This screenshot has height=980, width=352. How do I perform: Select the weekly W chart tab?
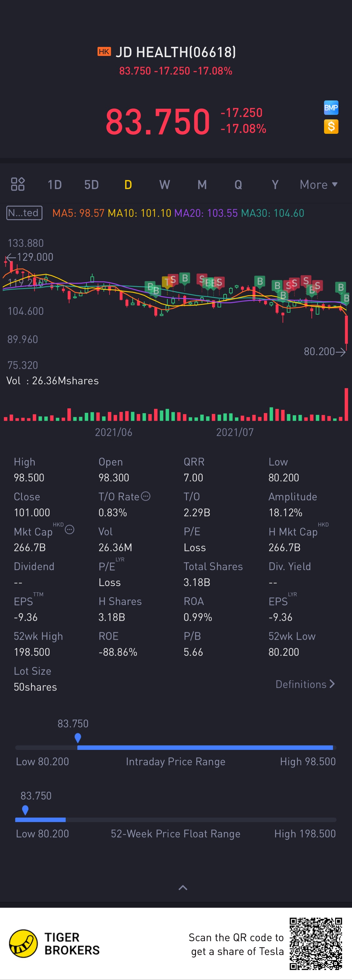[x=164, y=184]
